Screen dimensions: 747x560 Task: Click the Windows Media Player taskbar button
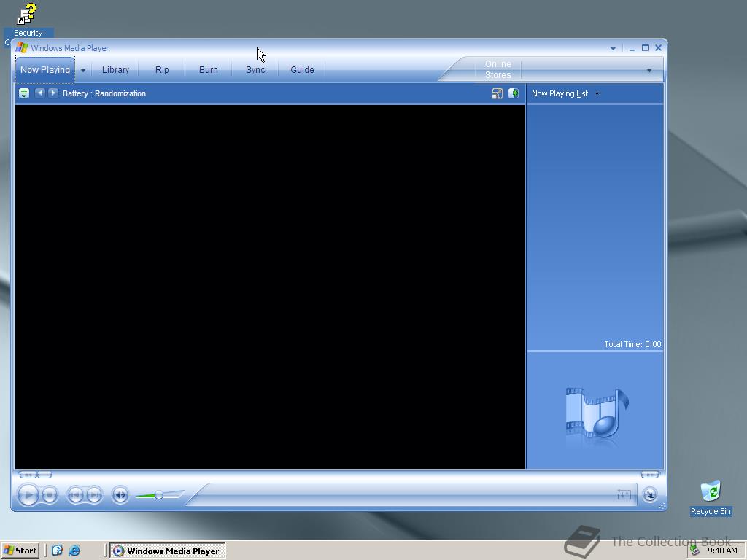167,551
